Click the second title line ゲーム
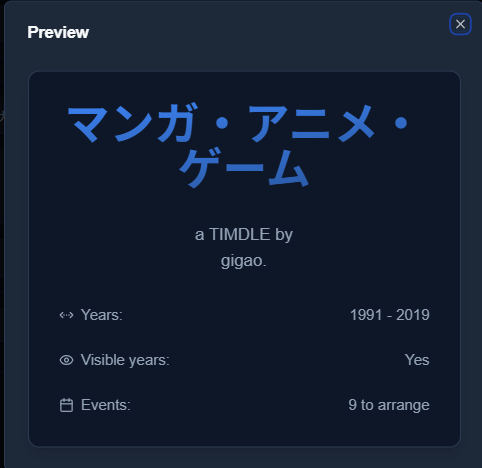Viewport: 482px width, 468px height. (244, 168)
